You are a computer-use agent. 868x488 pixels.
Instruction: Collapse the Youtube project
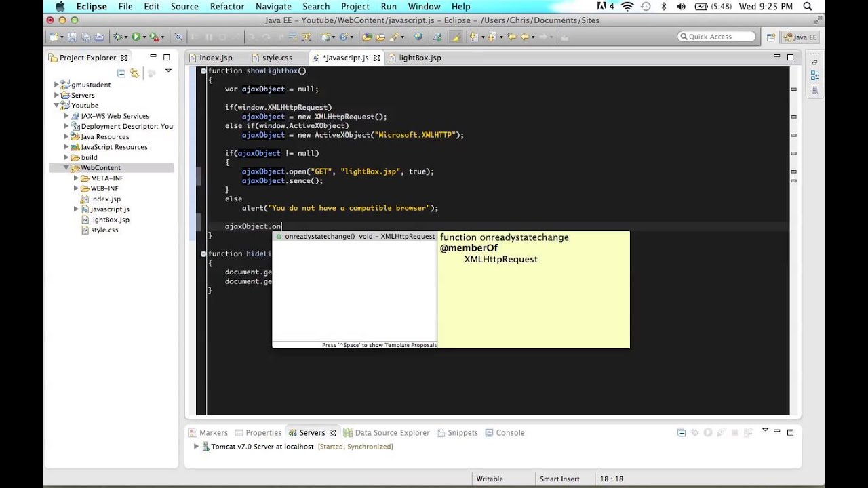tap(56, 105)
